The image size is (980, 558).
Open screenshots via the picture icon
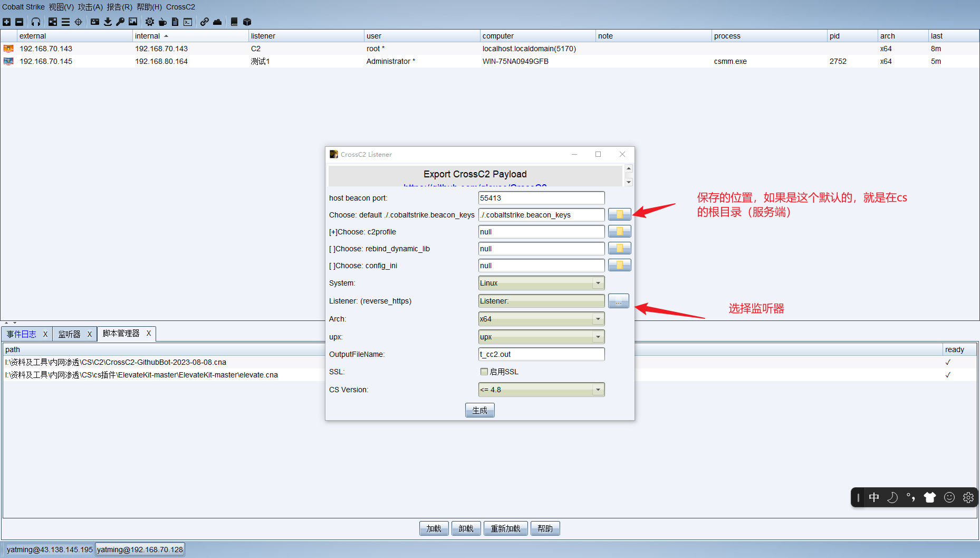point(133,22)
